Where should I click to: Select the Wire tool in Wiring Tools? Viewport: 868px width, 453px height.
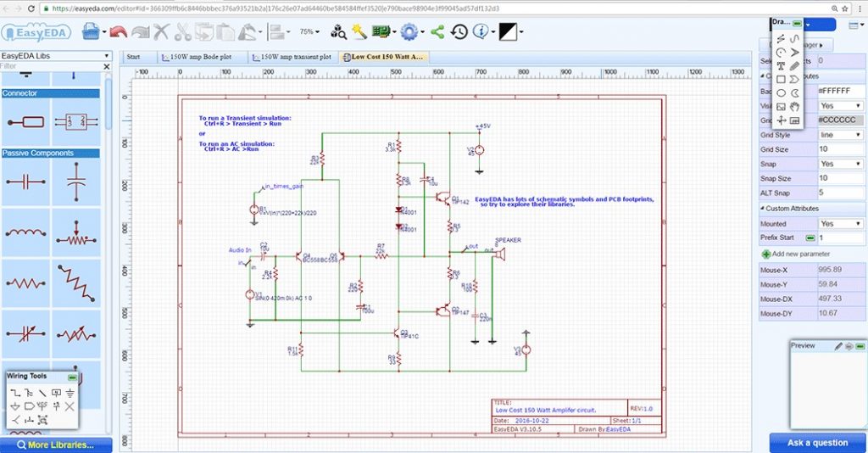[15, 393]
